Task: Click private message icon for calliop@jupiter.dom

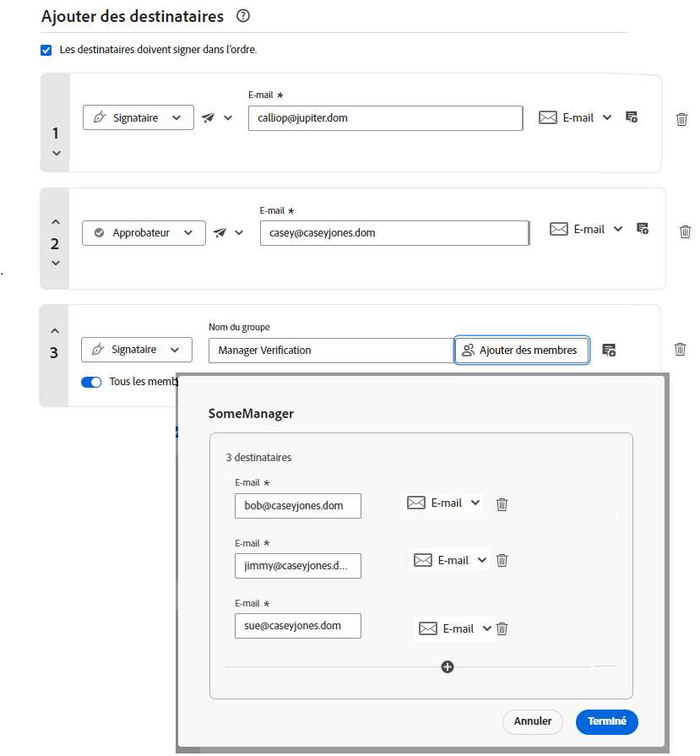Action: (x=631, y=117)
